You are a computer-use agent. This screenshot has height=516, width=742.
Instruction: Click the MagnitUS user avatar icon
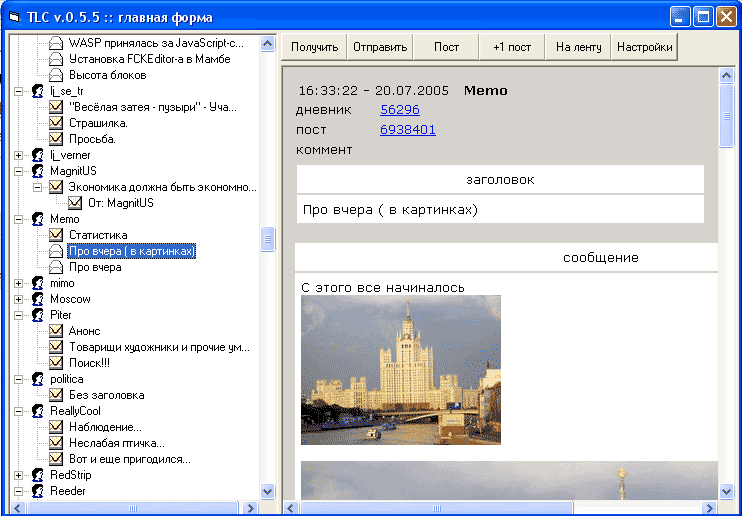click(x=37, y=171)
